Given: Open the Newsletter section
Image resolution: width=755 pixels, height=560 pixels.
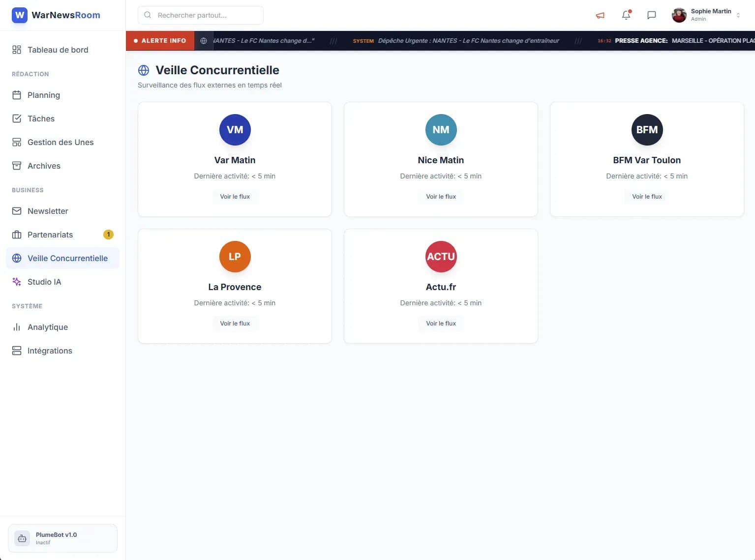Looking at the screenshot, I should (62, 211).
